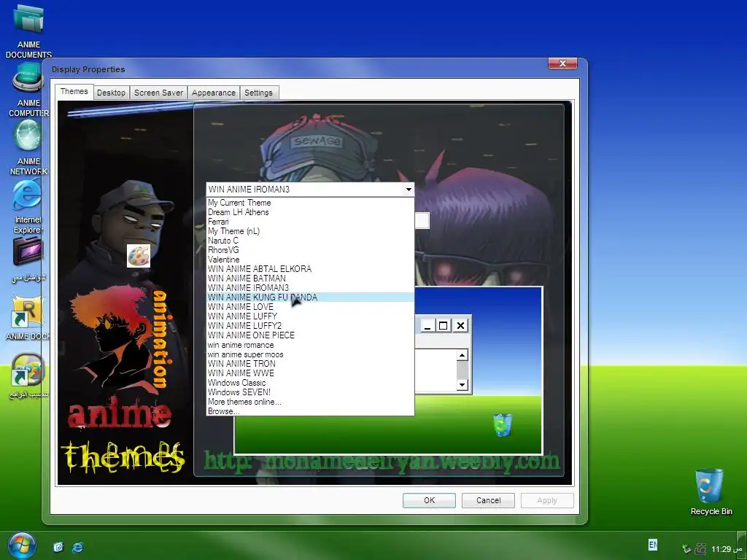Click the preview window's close X button
The width and height of the screenshot is (747, 560).
(461, 326)
